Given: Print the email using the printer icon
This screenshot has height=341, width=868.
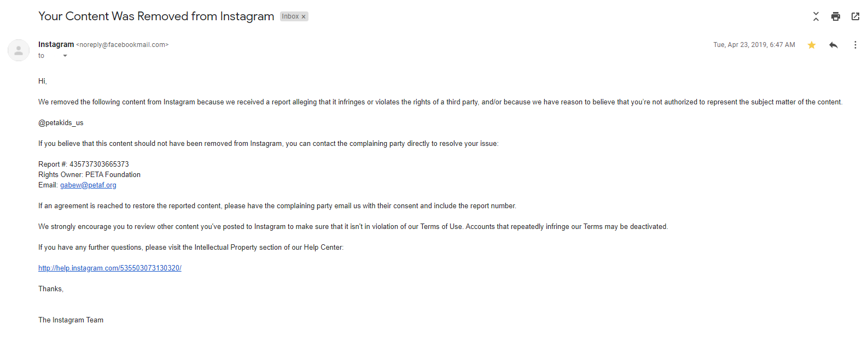Looking at the screenshot, I should (835, 16).
